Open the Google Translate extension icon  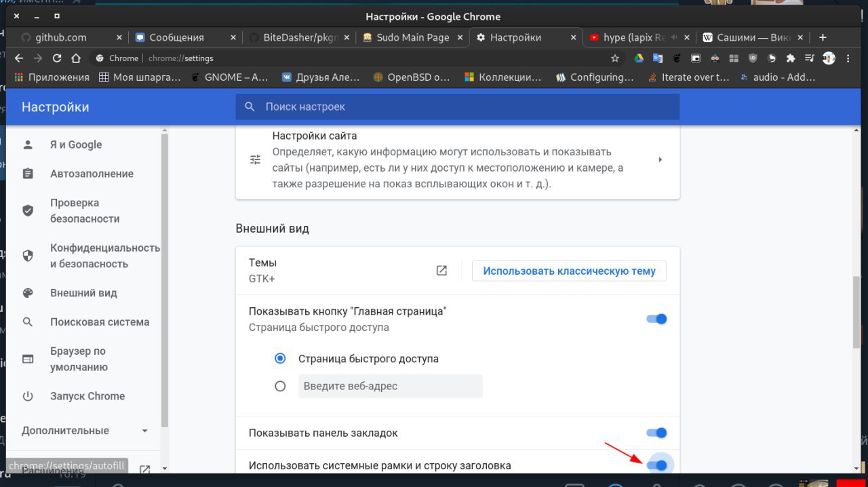(x=657, y=58)
